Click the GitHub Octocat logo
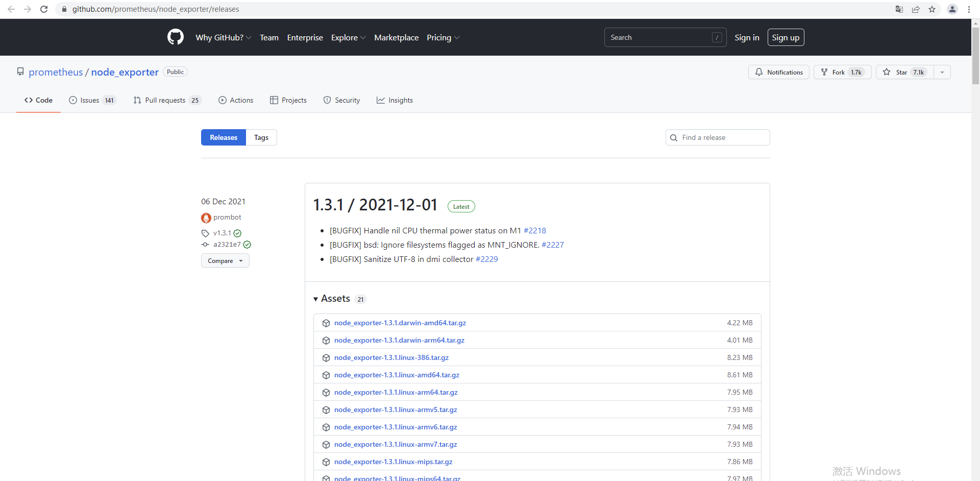Screen dimensions: 980x481 (x=175, y=37)
